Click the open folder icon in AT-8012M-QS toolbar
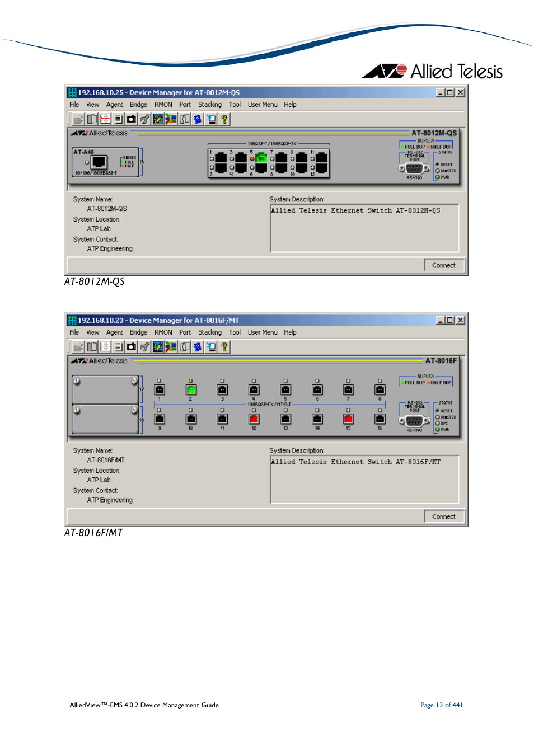Screen dimensions: 534x756 point(78,119)
